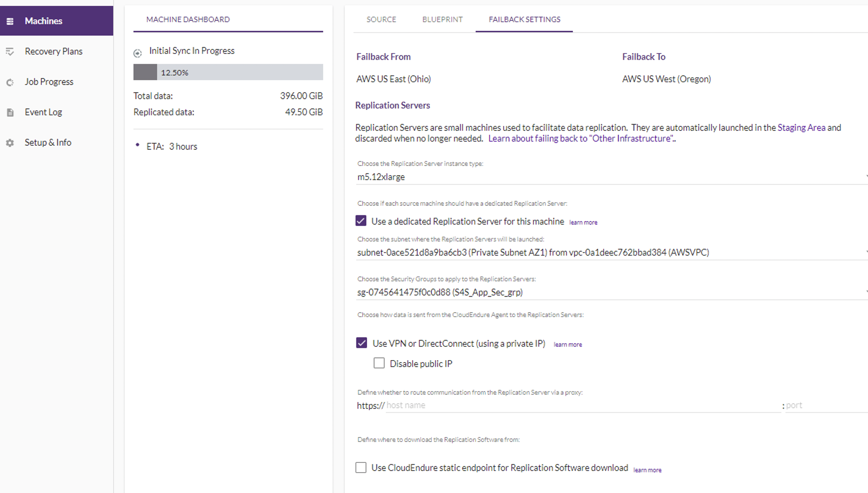Check CloudEndure static endpoint option

click(x=361, y=467)
